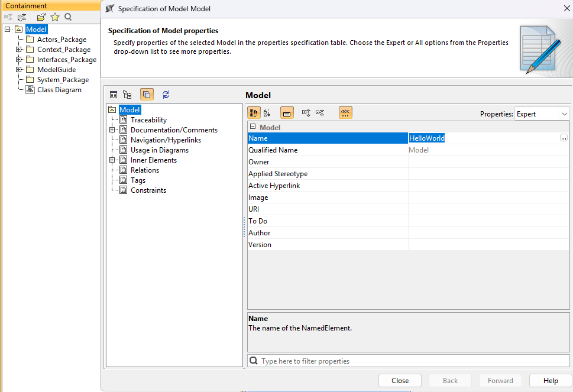Click the favorites star icon in Containment toolbar

coord(55,17)
